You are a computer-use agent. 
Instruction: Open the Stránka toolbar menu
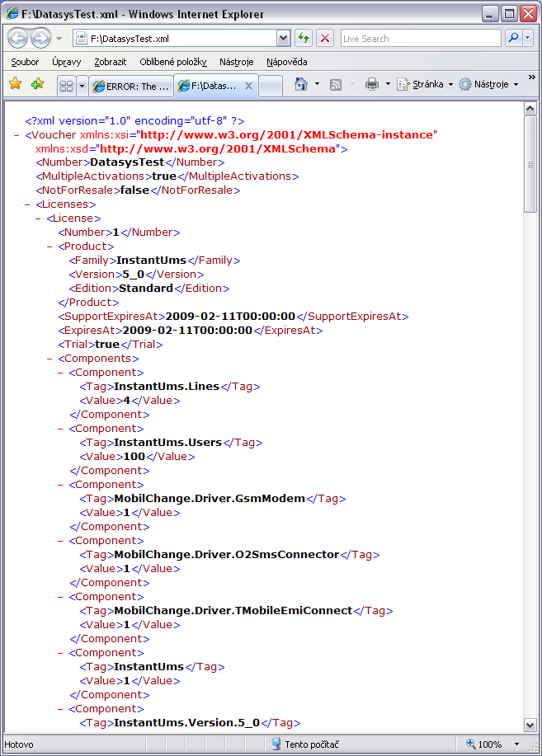click(425, 84)
